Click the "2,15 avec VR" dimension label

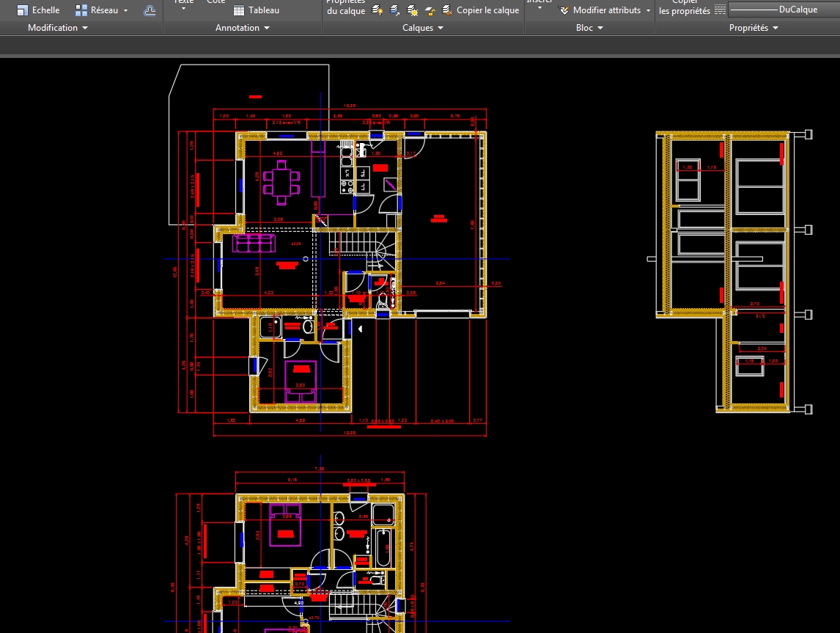click(286, 122)
